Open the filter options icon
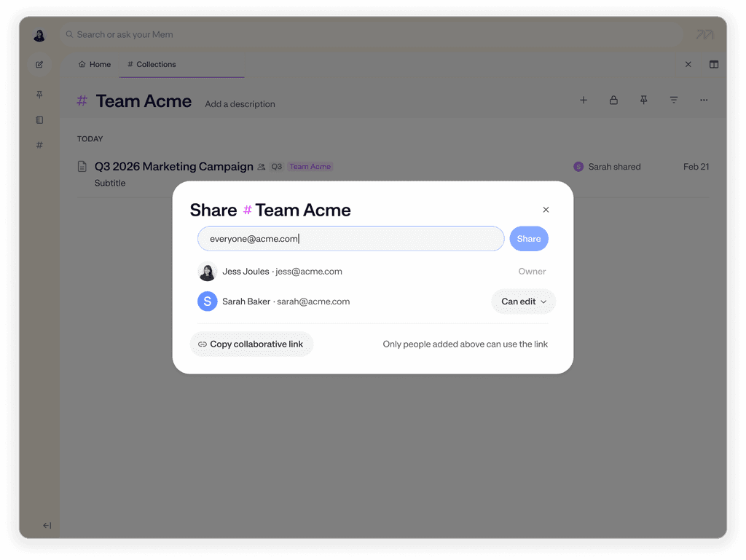The height and width of the screenshot is (560, 746). click(x=674, y=100)
